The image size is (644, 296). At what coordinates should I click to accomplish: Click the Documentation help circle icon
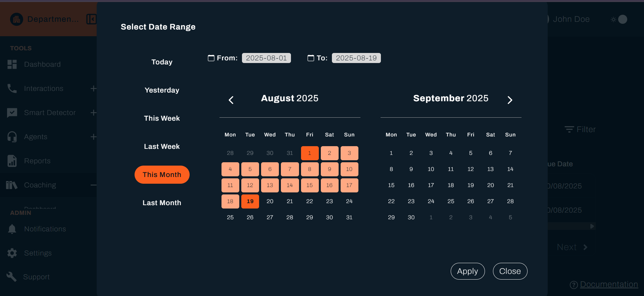[574, 285]
